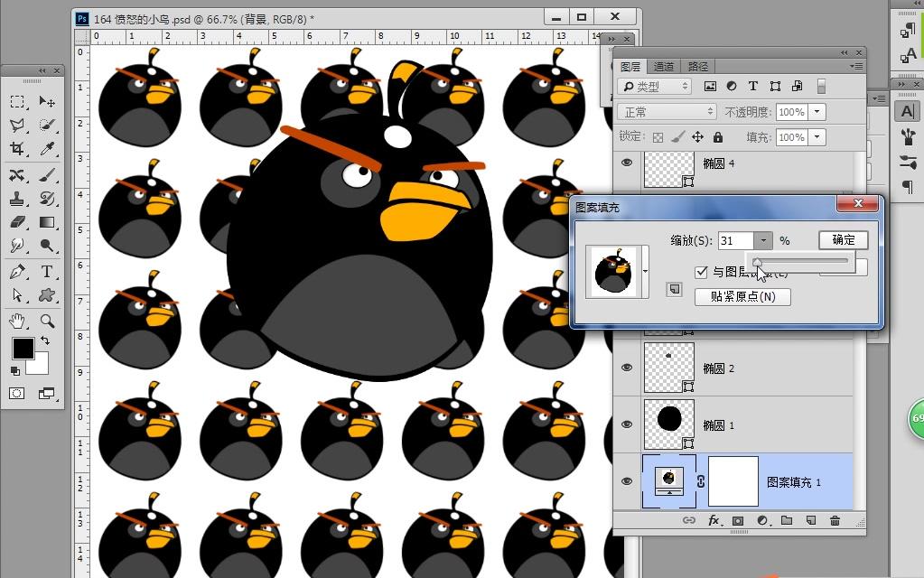Select the Smudge tool
Screen dimensions: 924x578
17,245
